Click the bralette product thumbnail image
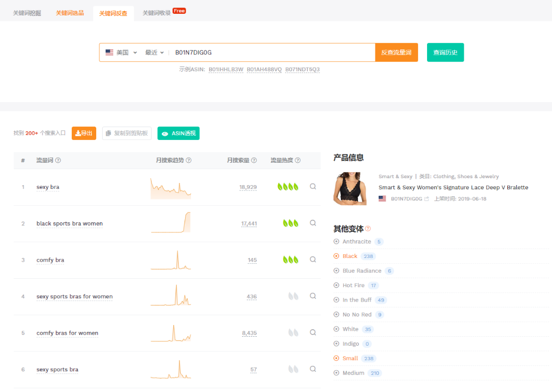Screen dimensions: 552x392 tap(350, 188)
